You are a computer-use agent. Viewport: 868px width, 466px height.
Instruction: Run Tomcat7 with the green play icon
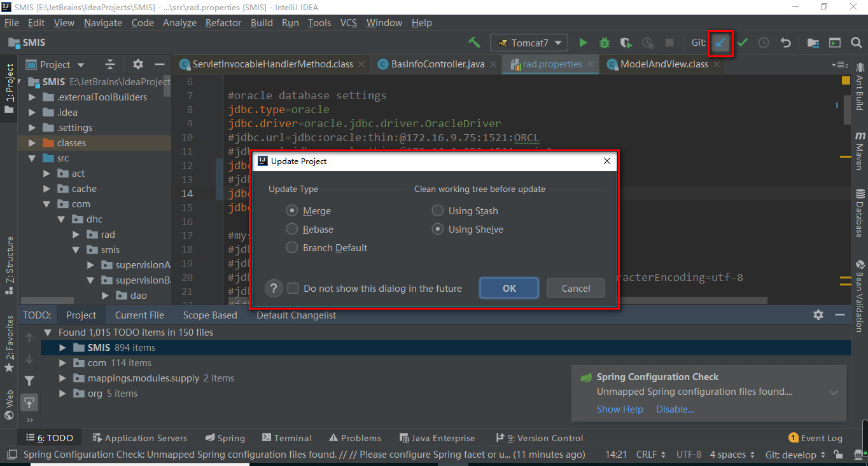pos(583,43)
